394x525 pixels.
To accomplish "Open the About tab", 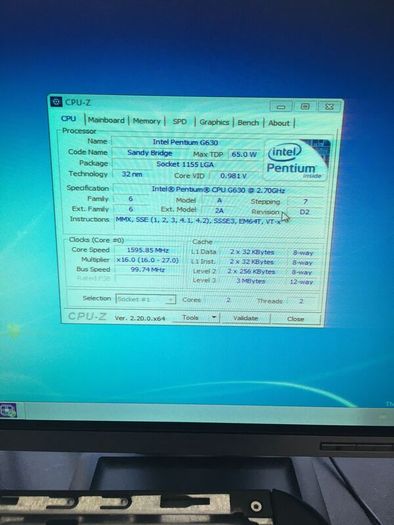I will [279, 123].
